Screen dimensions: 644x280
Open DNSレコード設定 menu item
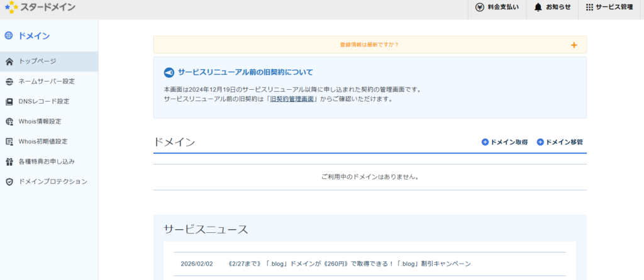point(44,102)
